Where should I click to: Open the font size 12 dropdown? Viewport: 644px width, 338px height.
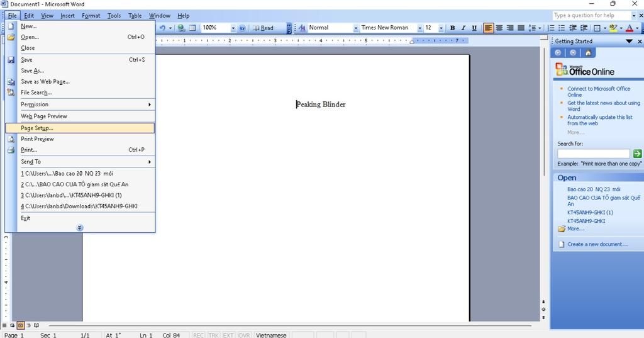click(x=441, y=28)
